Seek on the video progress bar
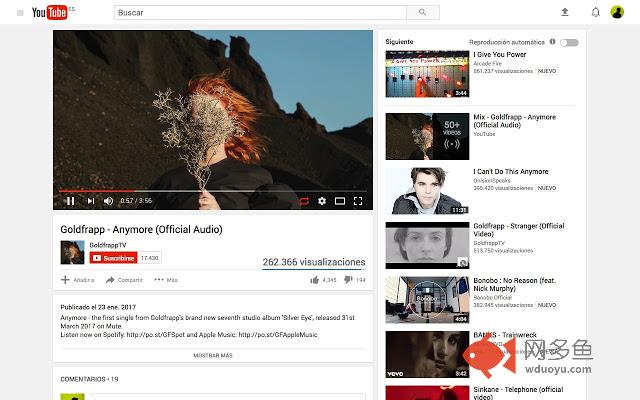This screenshot has height=400, width=640. pos(213,191)
